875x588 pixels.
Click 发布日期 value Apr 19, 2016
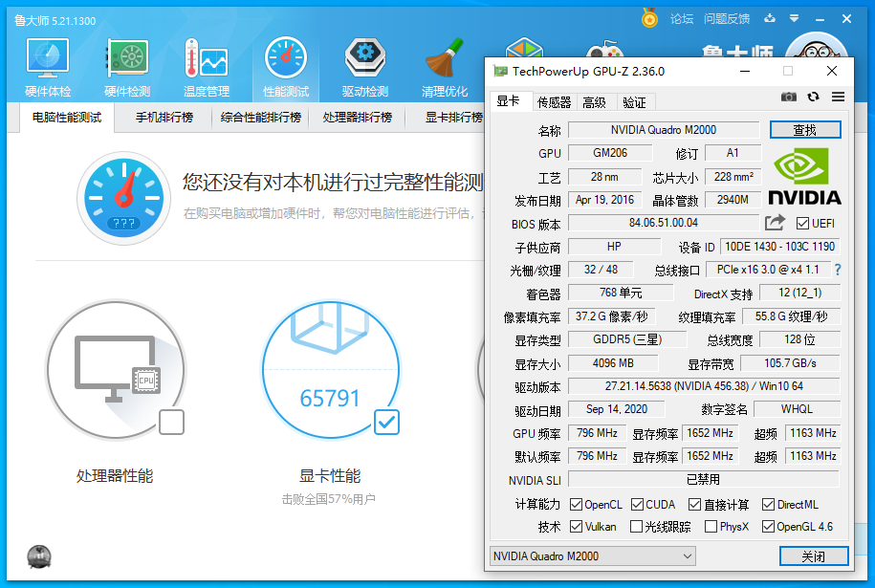tap(605, 200)
